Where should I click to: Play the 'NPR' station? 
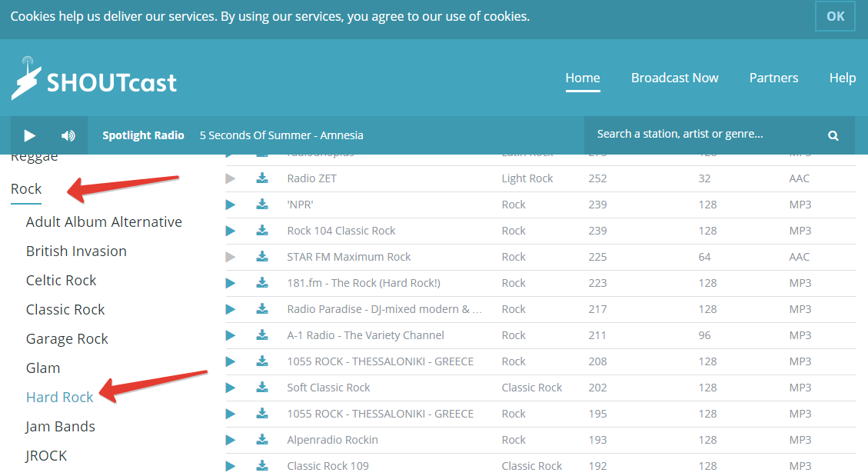pos(231,205)
